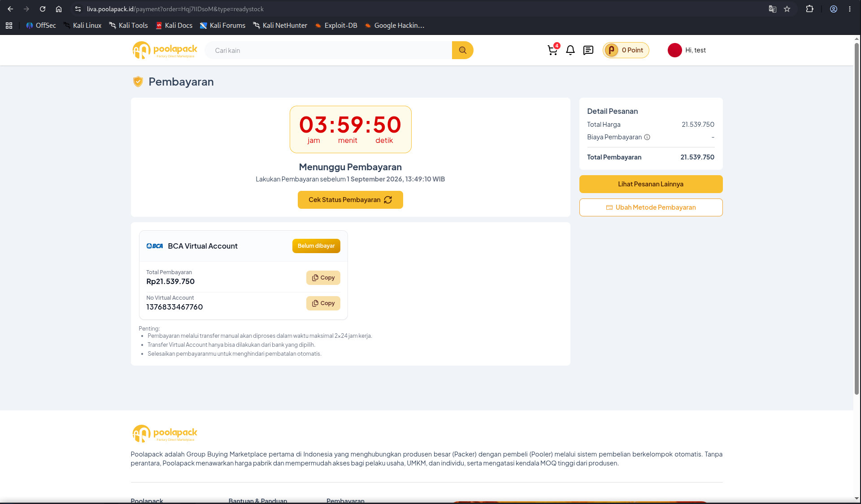The image size is (861, 504).
Task: Click the search magnifier button
Action: click(x=462, y=50)
